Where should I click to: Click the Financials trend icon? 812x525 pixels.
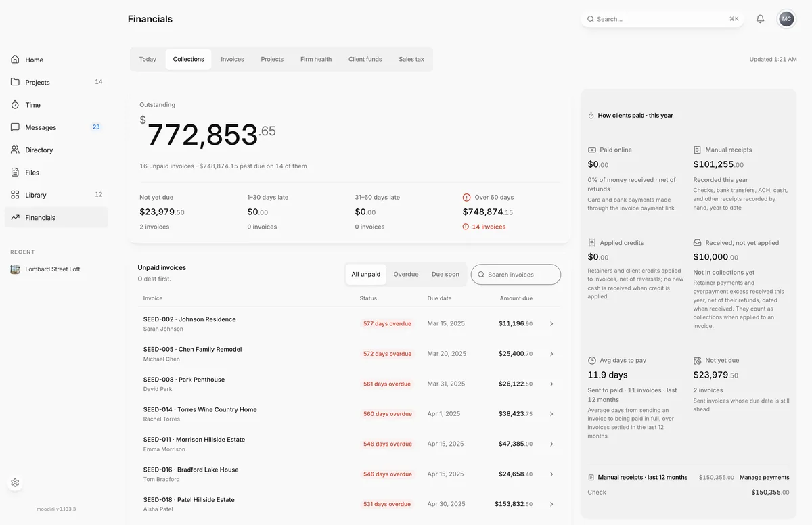15,217
